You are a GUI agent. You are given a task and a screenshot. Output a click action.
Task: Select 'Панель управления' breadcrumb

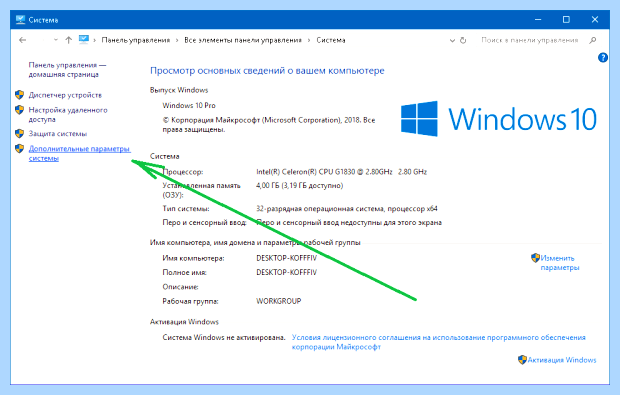tap(136, 40)
